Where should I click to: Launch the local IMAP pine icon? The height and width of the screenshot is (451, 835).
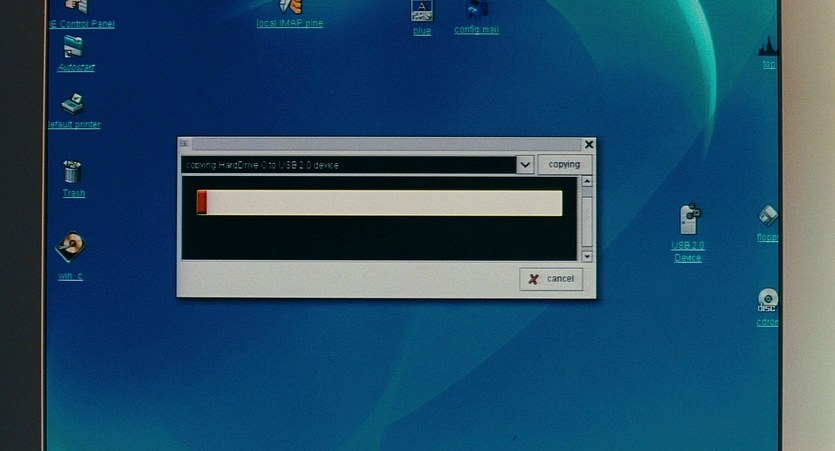[290, 8]
